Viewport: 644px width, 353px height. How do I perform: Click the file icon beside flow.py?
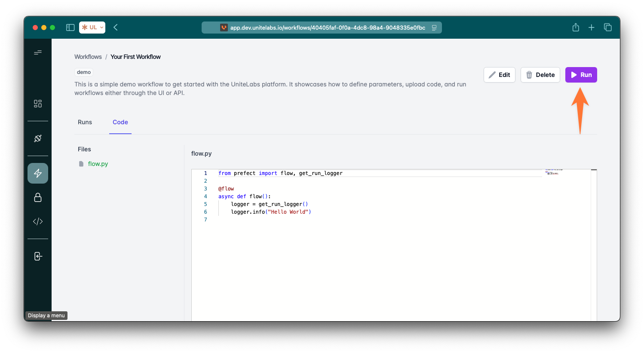pos(81,164)
